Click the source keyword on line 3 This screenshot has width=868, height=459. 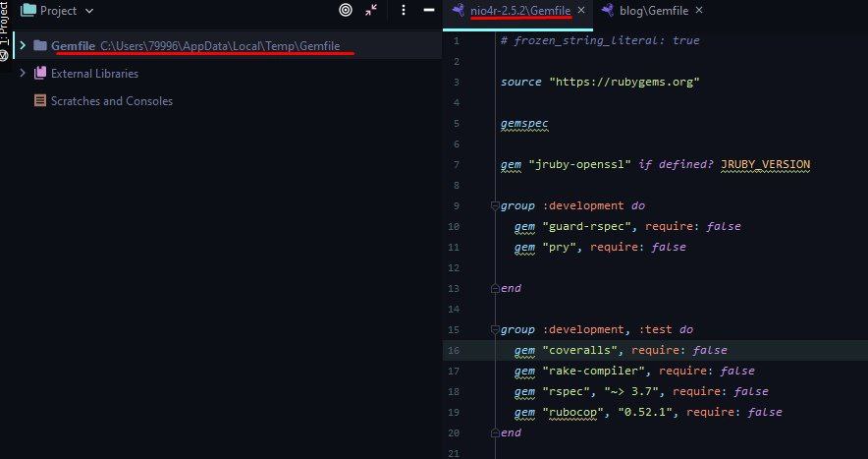(x=521, y=82)
